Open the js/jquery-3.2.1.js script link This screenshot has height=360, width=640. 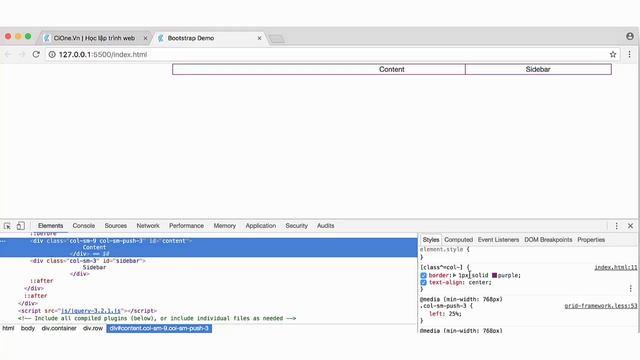click(x=91, y=311)
